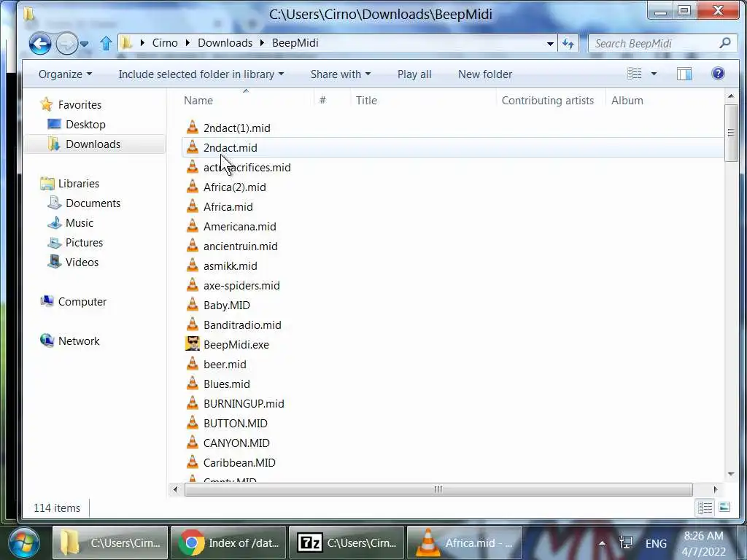Open the Organize menu
The image size is (747, 560).
[x=65, y=74]
